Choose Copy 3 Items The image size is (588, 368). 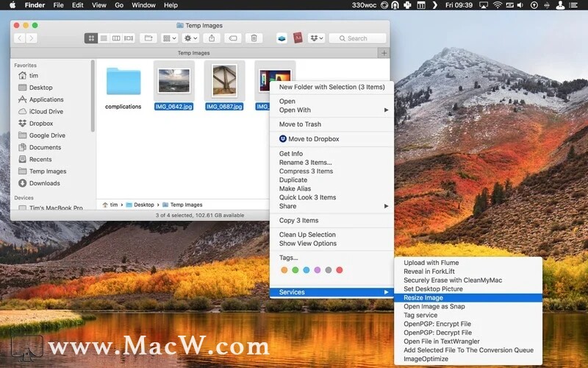(332, 220)
